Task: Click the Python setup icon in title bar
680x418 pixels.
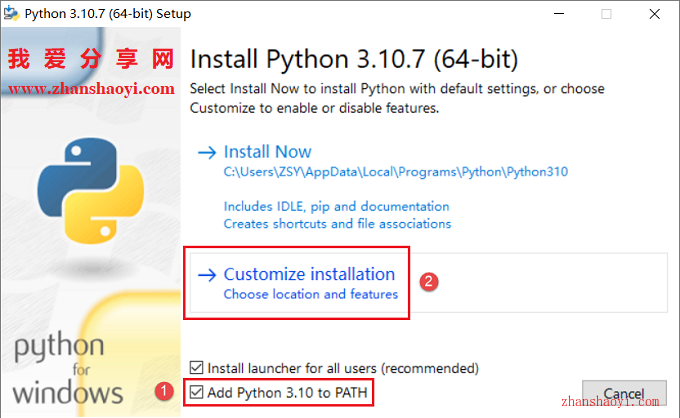Action: pyautogui.click(x=11, y=13)
